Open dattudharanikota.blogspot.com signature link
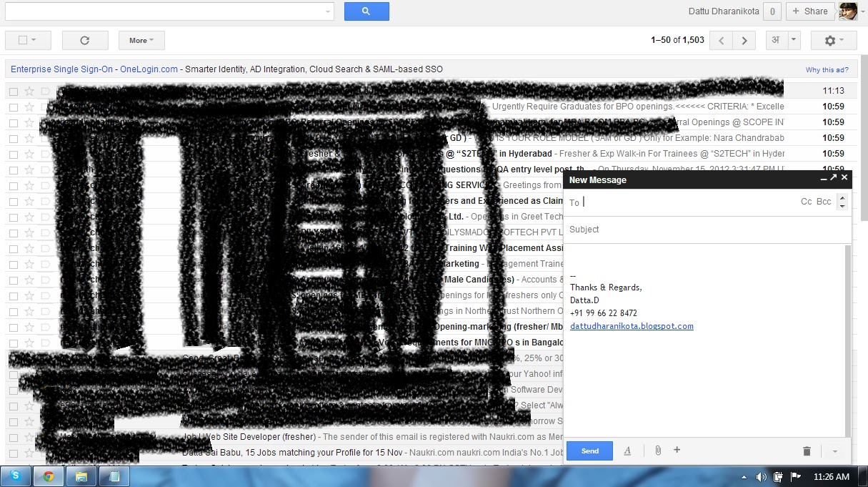The image size is (868, 487). tap(632, 326)
